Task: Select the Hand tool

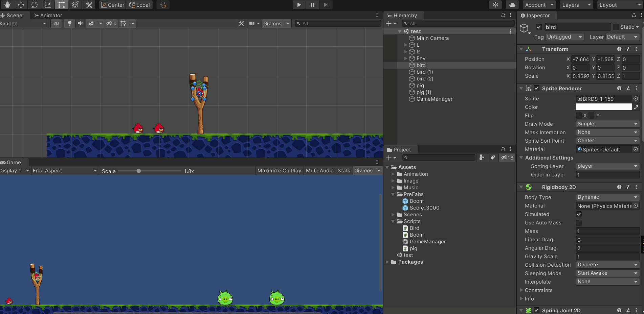Action: [x=7, y=5]
